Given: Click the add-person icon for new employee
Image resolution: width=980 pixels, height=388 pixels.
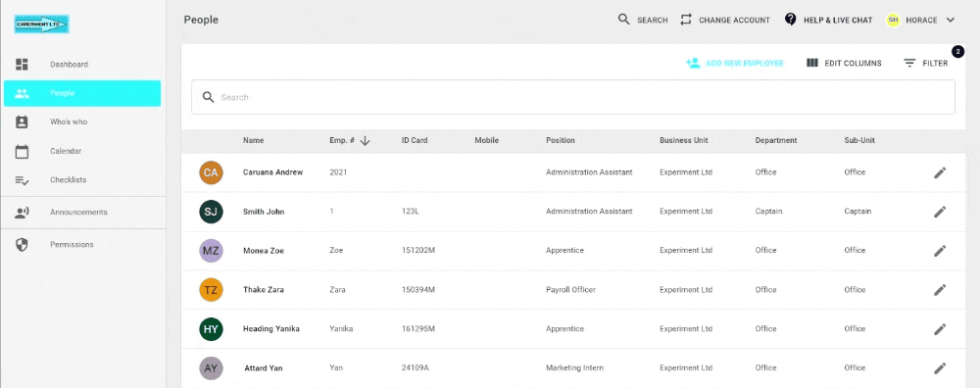Looking at the screenshot, I should tap(693, 63).
